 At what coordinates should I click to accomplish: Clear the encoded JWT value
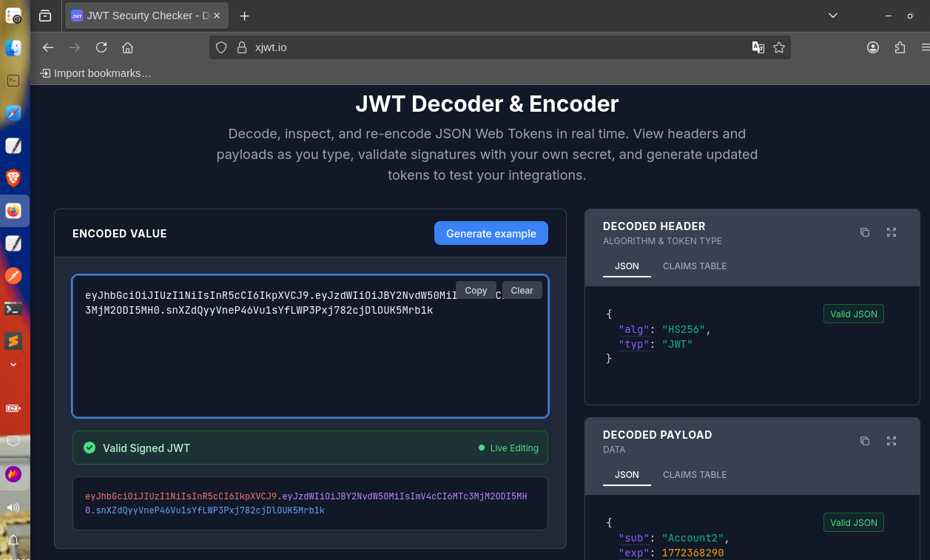click(522, 290)
